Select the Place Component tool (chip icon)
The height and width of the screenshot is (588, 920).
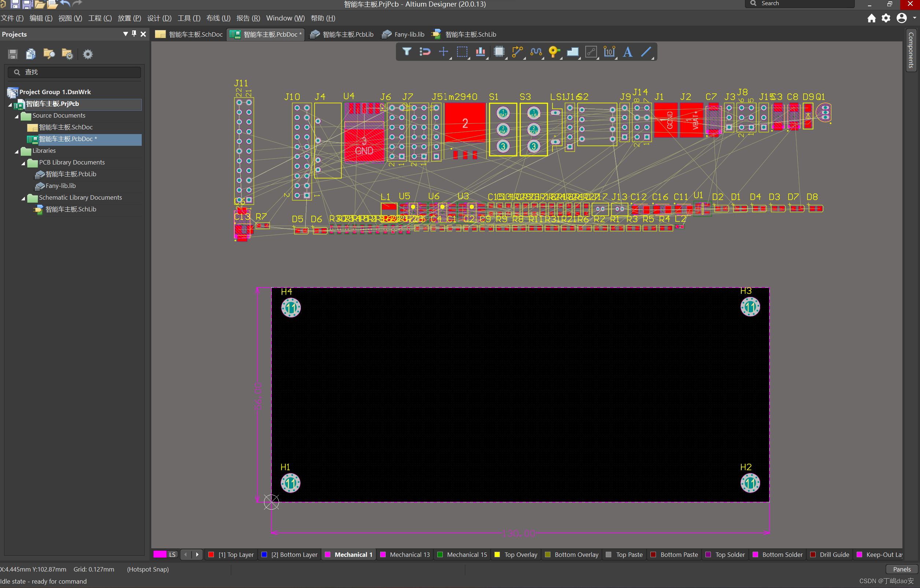pos(499,52)
